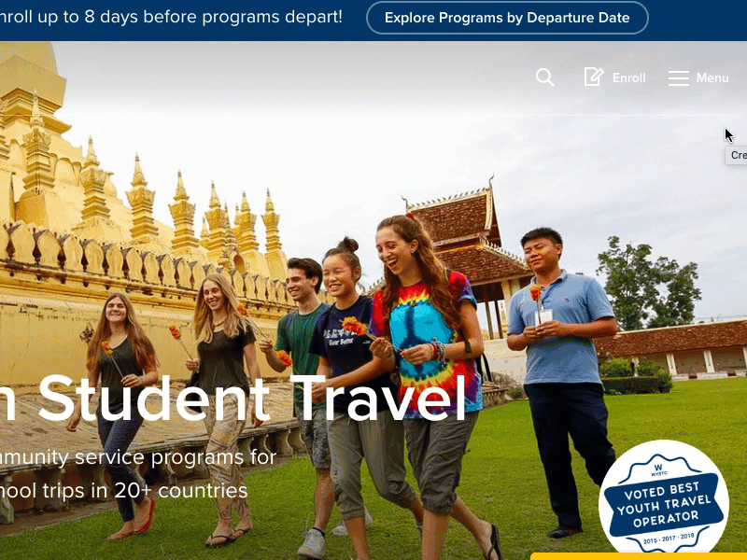Click Explore Programs by Departure Date button
747x560 pixels.
(x=507, y=18)
